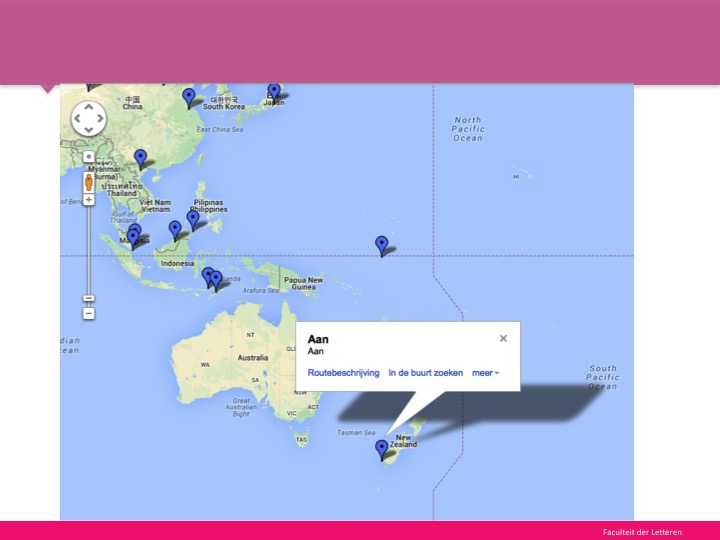720x540 pixels.
Task: Select the blue marker on New Zealand
Action: [382, 450]
